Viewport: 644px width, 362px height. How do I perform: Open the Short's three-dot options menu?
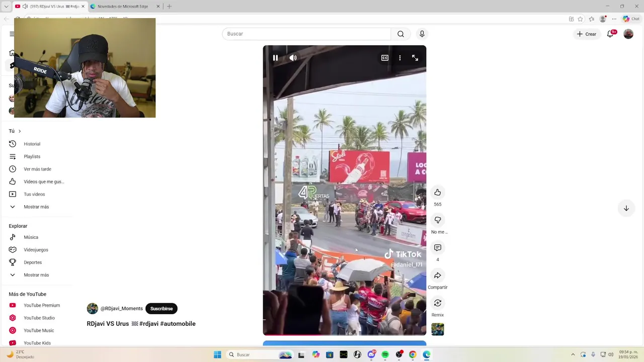[x=400, y=58]
